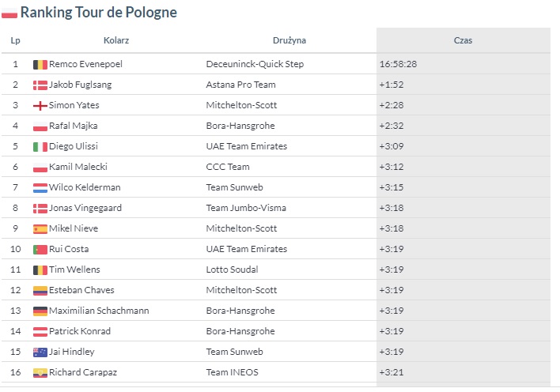The width and height of the screenshot is (560, 392).
Task: Open rider Rafal Majka's name link
Action: pos(74,126)
